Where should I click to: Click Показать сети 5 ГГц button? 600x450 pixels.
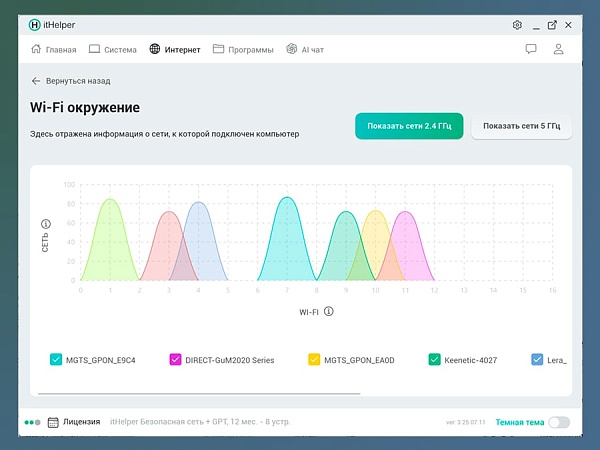pos(521,126)
